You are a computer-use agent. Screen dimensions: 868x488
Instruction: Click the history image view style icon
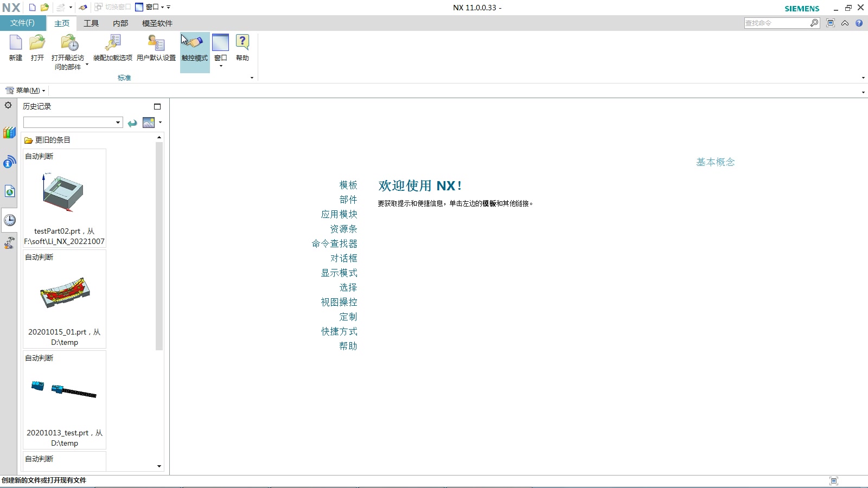[149, 123]
